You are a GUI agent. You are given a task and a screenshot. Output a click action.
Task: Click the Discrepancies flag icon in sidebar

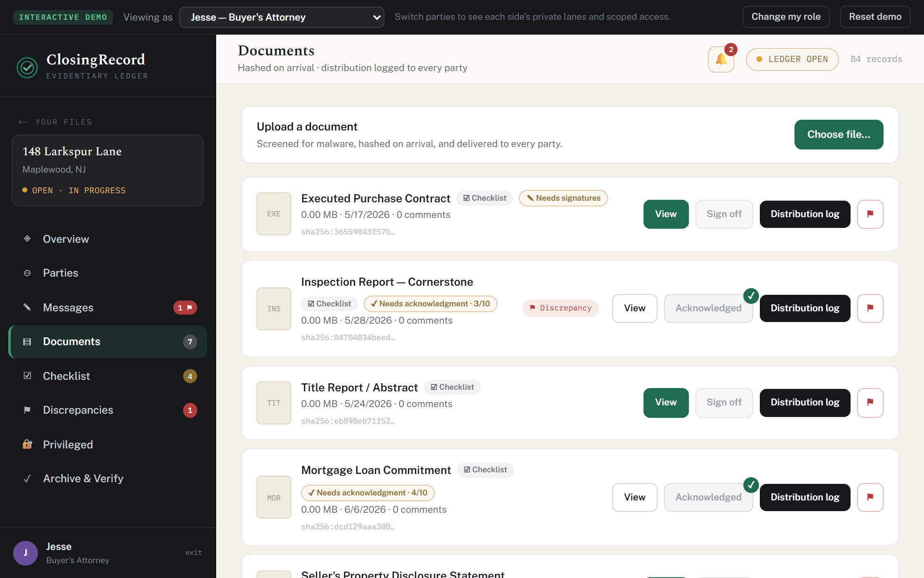coord(27,410)
